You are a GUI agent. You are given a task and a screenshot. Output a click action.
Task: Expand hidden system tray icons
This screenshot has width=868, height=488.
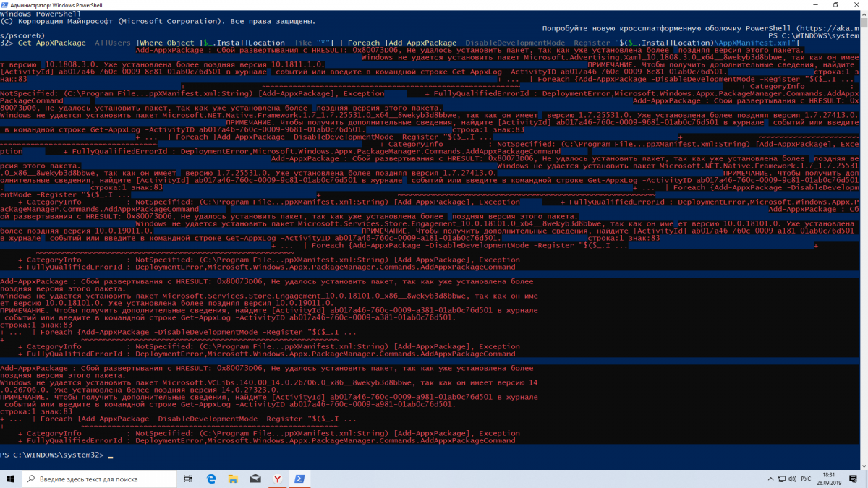pos(770,479)
